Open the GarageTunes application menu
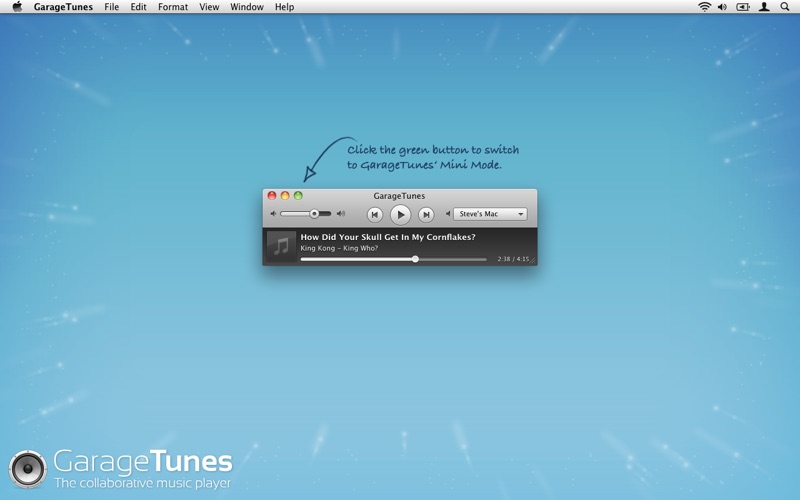800x500 pixels. (x=63, y=7)
